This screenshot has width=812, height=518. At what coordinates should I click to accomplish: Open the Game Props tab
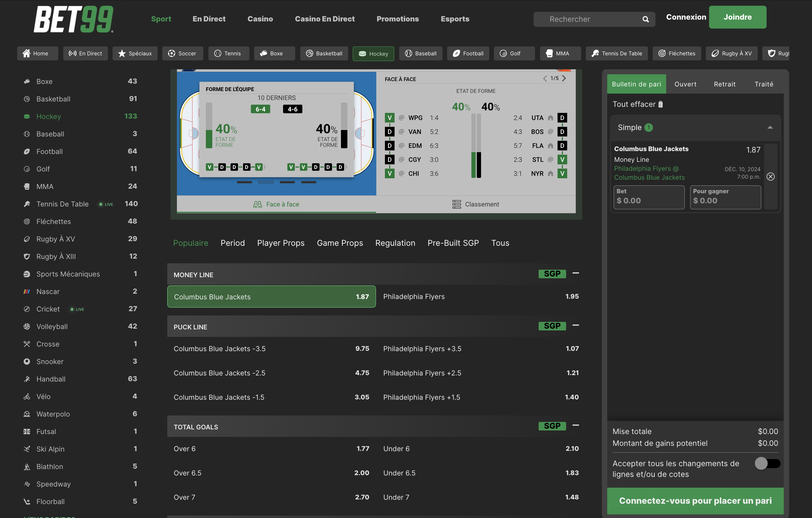click(340, 243)
